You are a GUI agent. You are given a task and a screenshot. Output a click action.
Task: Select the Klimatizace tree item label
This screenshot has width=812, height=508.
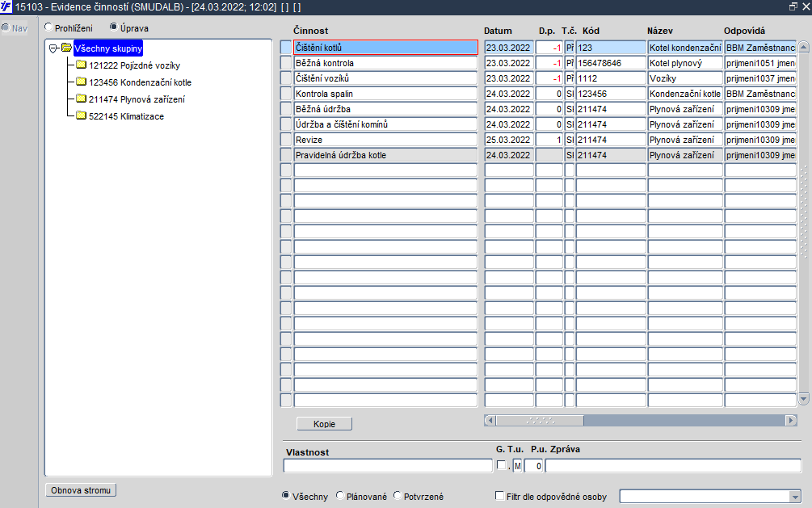coord(126,116)
